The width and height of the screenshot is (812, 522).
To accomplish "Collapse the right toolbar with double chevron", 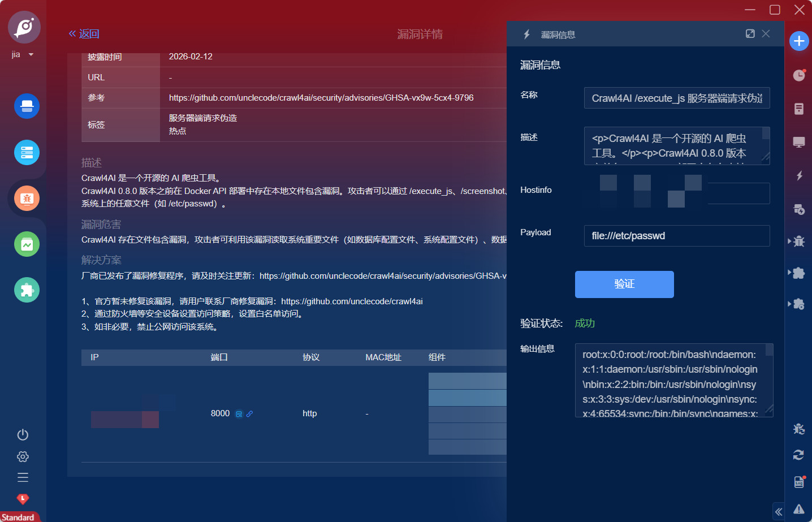I will [779, 512].
